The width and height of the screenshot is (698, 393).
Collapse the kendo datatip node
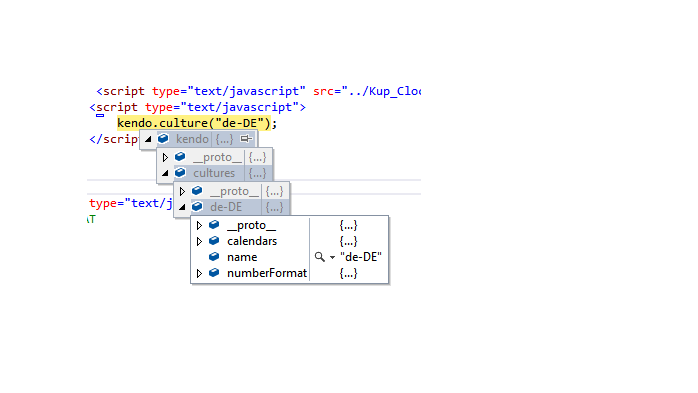coord(148,139)
